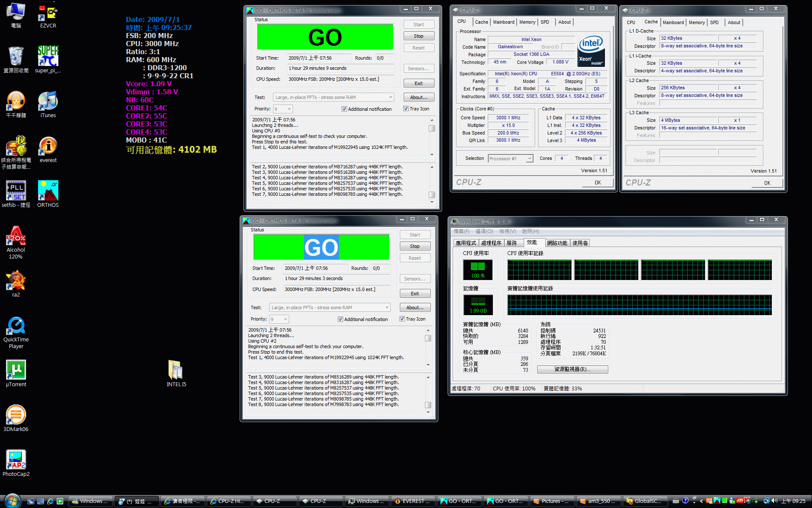Click the 資源監視器(R)... button
This screenshot has height=508, width=812.
pyautogui.click(x=572, y=369)
